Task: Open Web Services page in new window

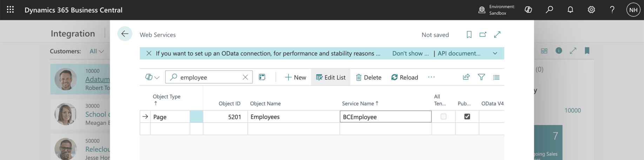Action: tap(483, 34)
